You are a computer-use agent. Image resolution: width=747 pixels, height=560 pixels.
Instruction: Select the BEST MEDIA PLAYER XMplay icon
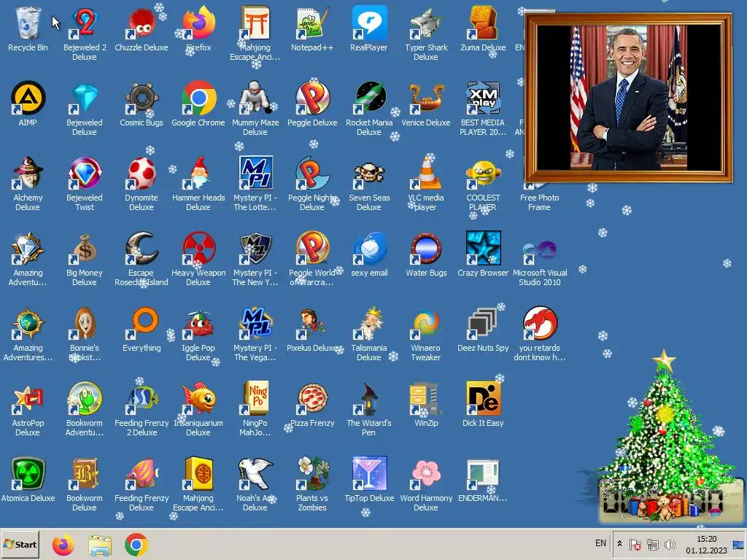click(x=483, y=98)
